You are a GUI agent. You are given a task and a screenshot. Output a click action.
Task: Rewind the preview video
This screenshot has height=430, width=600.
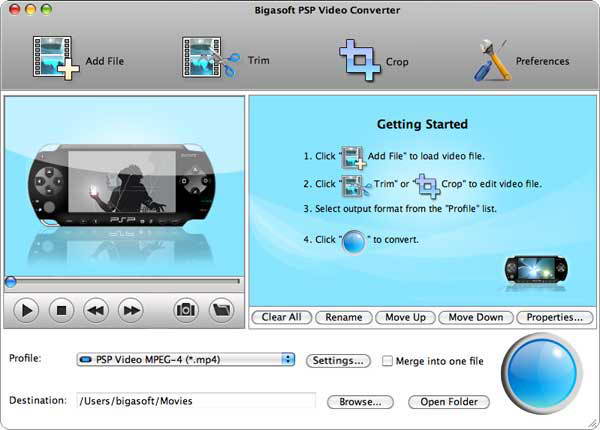click(96, 310)
